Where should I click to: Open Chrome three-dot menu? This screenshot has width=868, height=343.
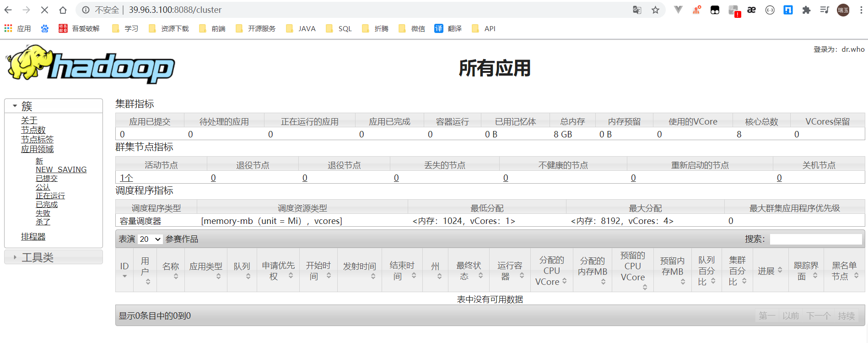pos(861,10)
